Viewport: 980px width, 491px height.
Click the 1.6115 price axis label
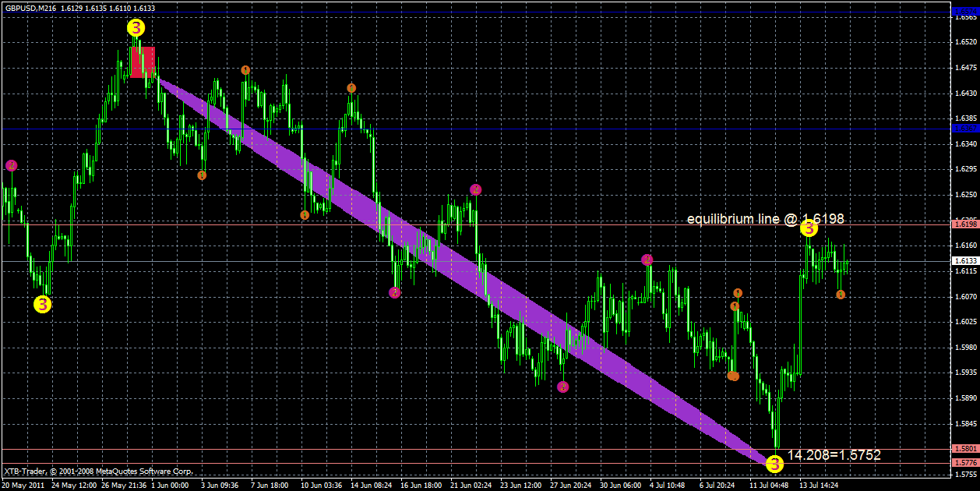tap(966, 271)
